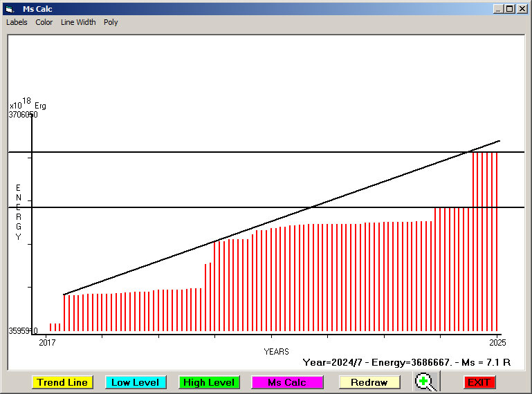Open the Labels menu
Viewport: 532px width, 394px height.
17,22
